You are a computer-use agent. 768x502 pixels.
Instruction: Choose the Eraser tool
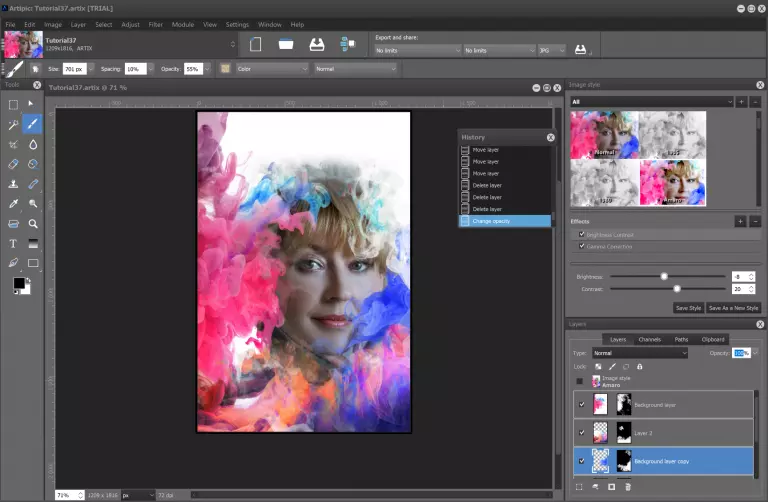click(x=13, y=164)
